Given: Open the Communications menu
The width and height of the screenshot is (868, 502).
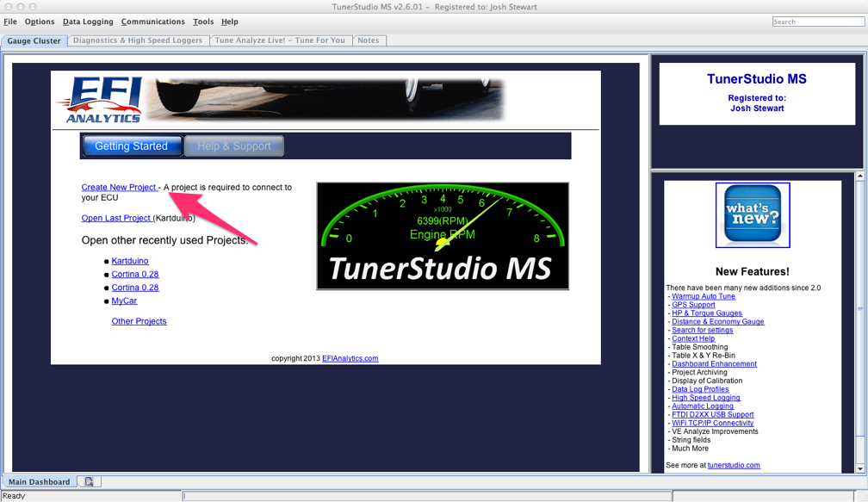Looking at the screenshot, I should [152, 22].
